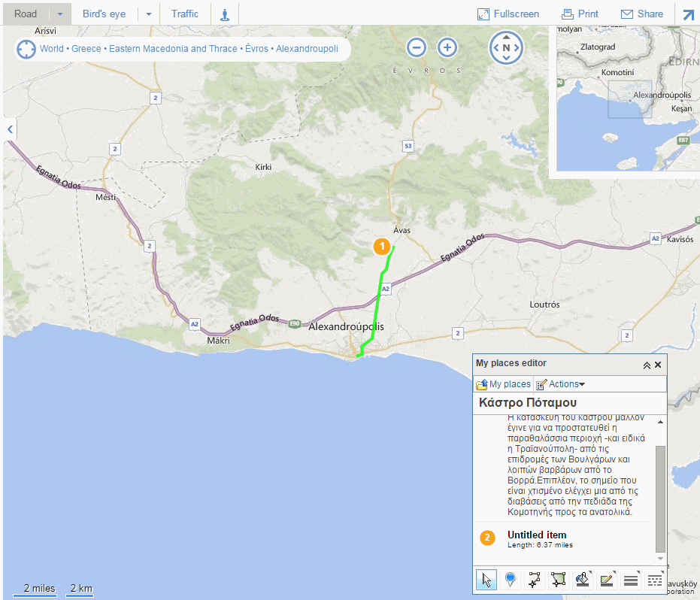Click the 2 km scale label
This screenshot has width=700, height=600.
pos(81,588)
